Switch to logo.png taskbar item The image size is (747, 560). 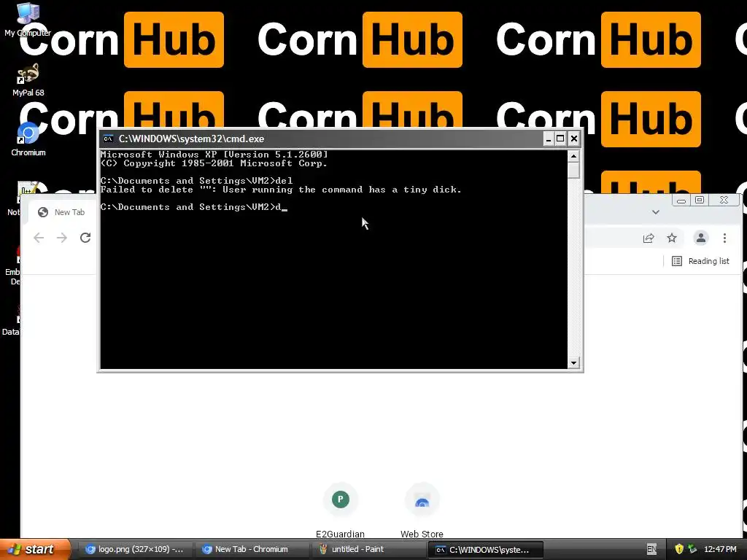[x=135, y=550]
